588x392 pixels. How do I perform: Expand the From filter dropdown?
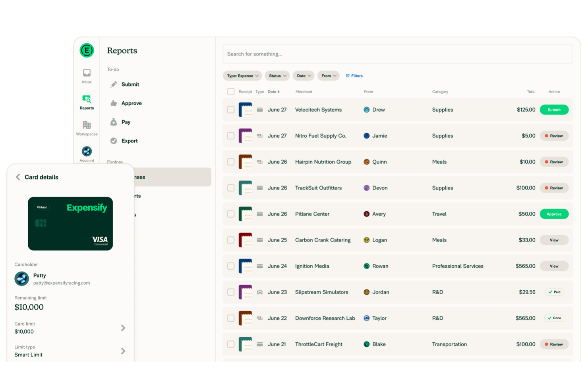[328, 75]
